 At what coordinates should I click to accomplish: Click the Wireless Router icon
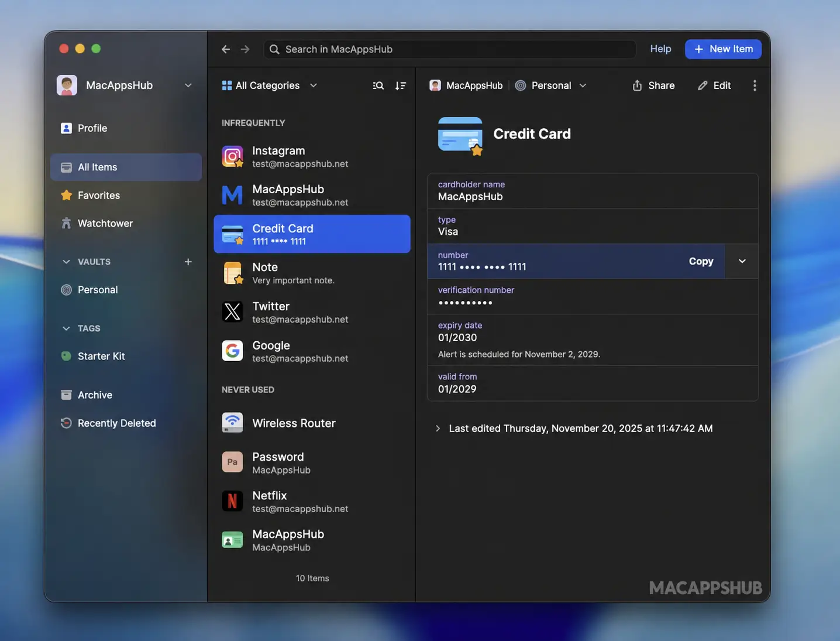(232, 423)
